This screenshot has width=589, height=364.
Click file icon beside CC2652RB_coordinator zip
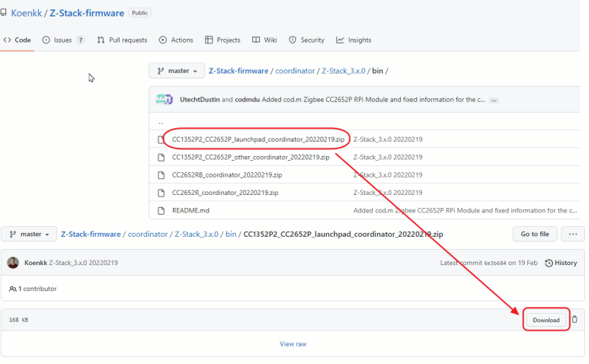tap(161, 175)
